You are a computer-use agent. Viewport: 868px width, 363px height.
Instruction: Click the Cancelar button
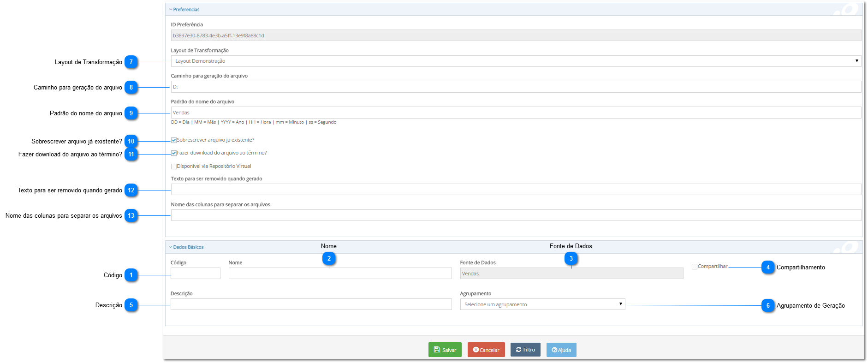486,350
